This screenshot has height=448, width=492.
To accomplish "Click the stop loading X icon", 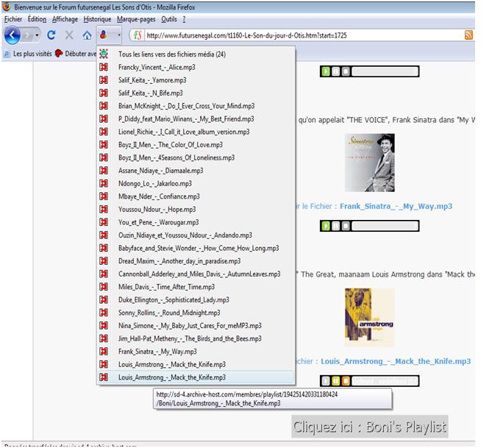I will 69,35.
